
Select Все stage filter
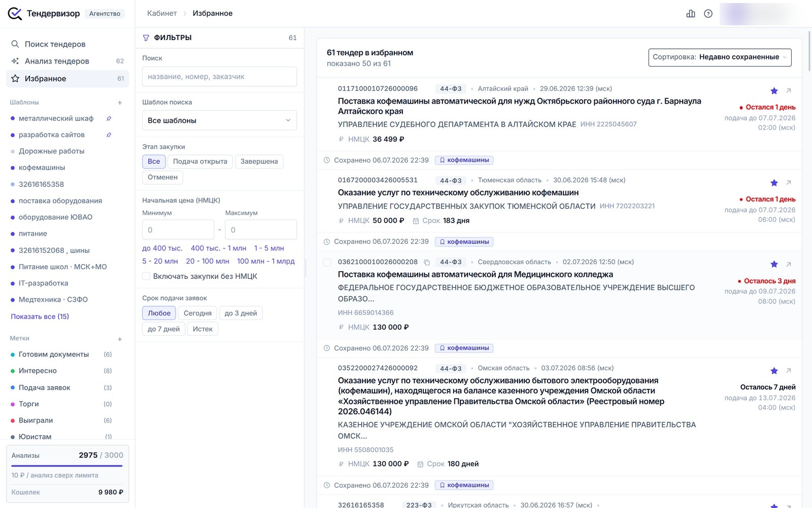(154, 162)
